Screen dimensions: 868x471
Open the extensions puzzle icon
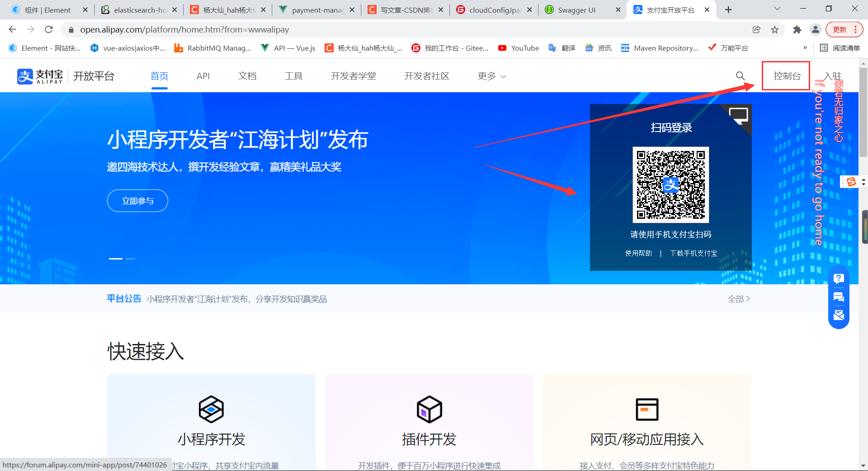click(797, 29)
